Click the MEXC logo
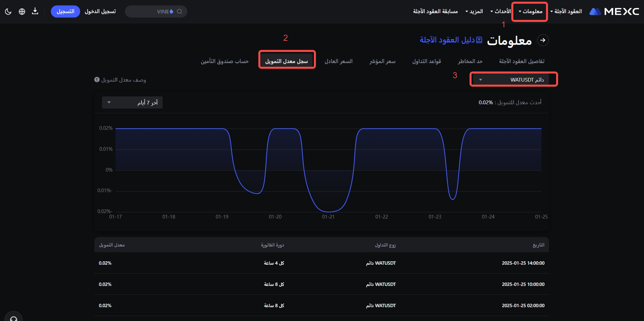Screen dimensions: 644x321 coord(614,11)
